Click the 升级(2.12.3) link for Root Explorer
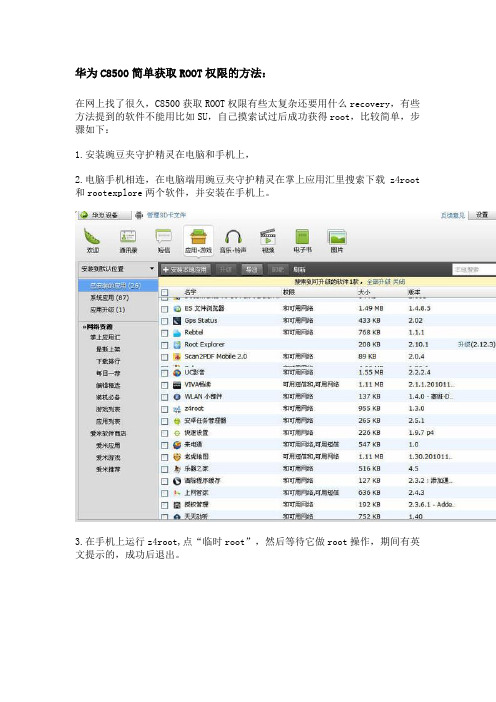The width and height of the screenshot is (496, 702). tap(476, 344)
